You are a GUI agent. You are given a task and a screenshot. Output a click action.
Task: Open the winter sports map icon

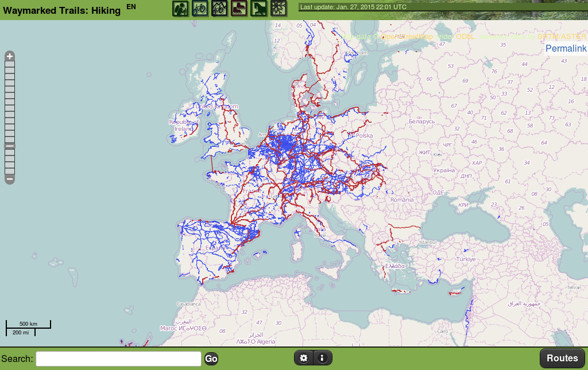click(278, 9)
